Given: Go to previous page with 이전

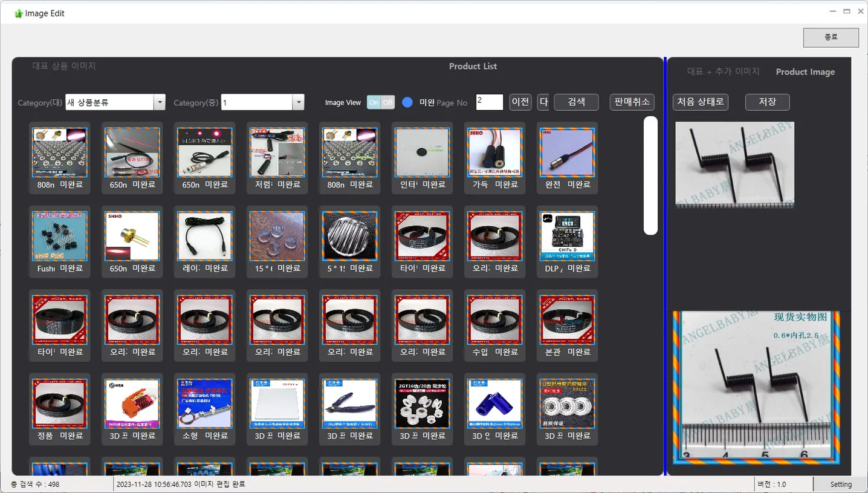Looking at the screenshot, I should pos(520,102).
